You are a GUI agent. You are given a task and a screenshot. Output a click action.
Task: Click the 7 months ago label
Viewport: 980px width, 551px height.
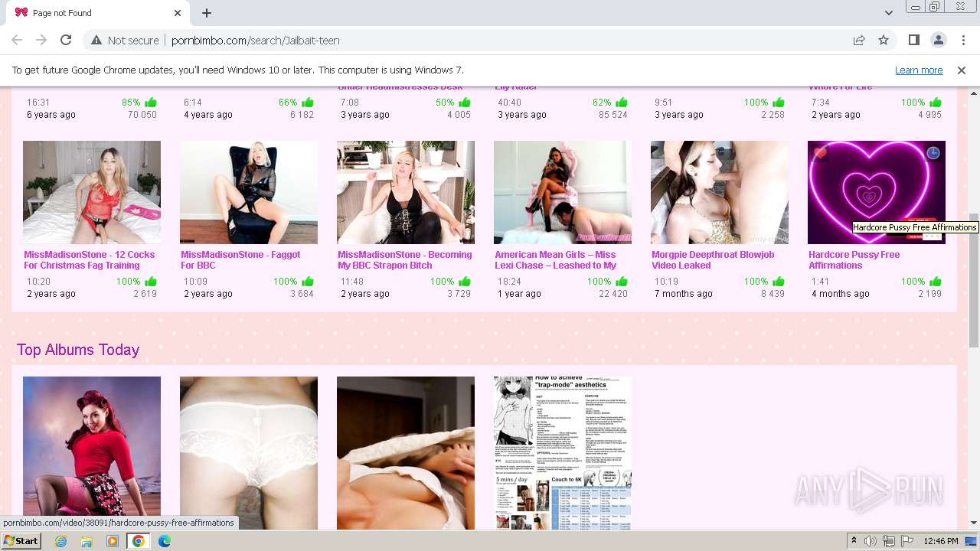[x=684, y=294]
